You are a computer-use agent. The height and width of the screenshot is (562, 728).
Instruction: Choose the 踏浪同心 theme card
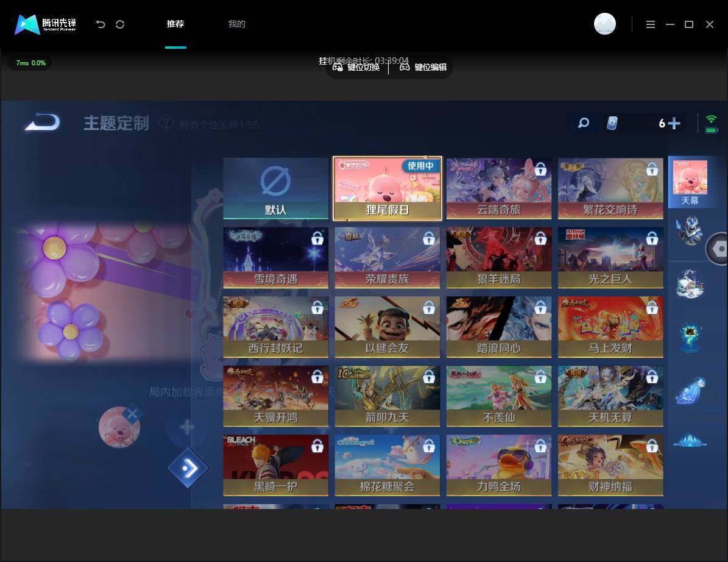(x=499, y=327)
